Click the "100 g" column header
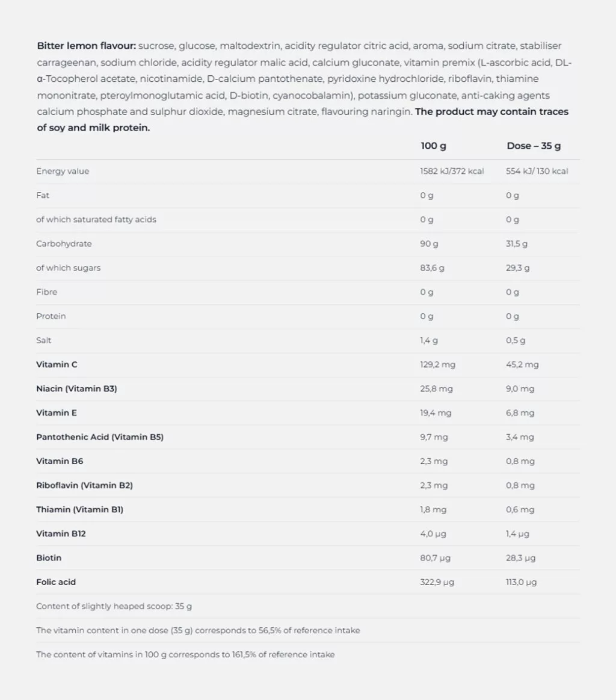616x700 pixels. (433, 146)
